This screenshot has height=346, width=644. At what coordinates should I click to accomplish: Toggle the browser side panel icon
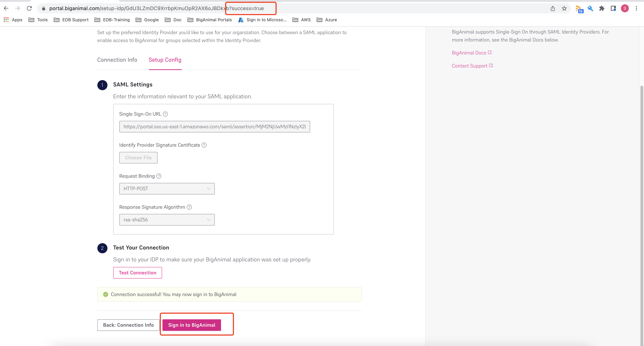click(x=613, y=8)
